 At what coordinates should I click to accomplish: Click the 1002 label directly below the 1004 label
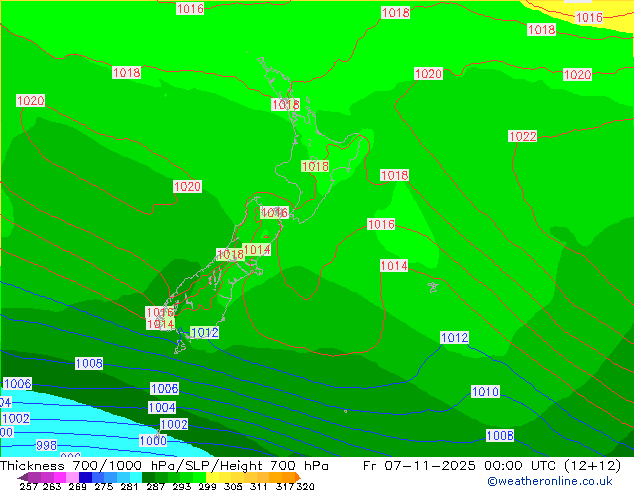174,424
